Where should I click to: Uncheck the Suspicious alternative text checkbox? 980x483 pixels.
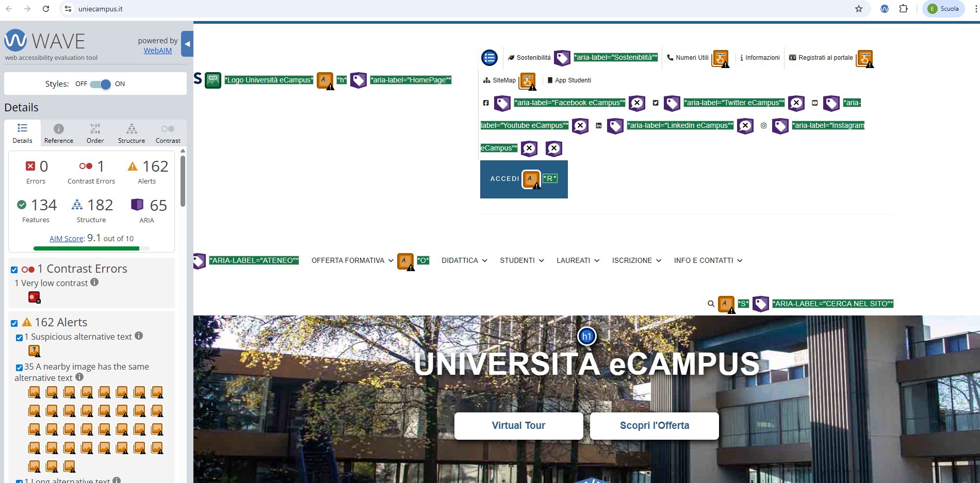[x=19, y=338]
